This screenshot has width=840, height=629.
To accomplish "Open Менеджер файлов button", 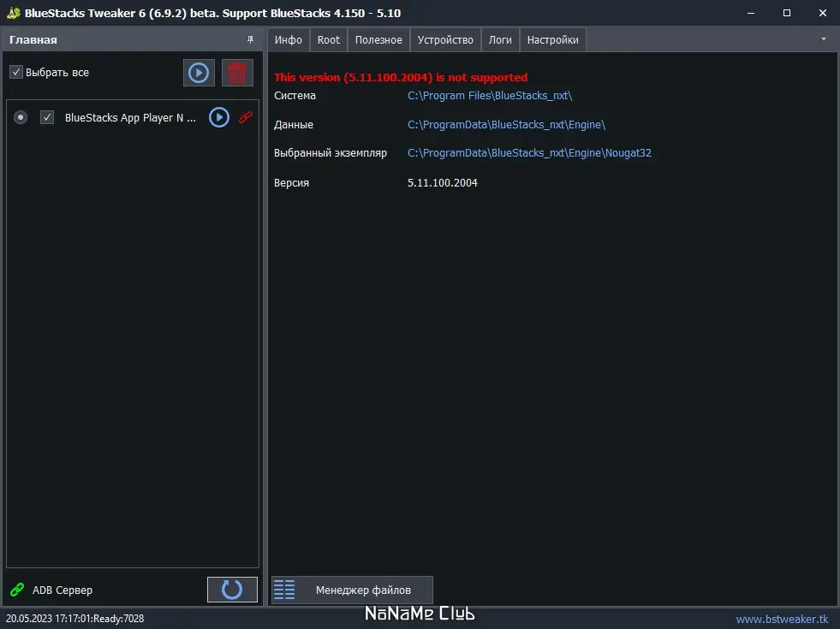I will point(352,590).
